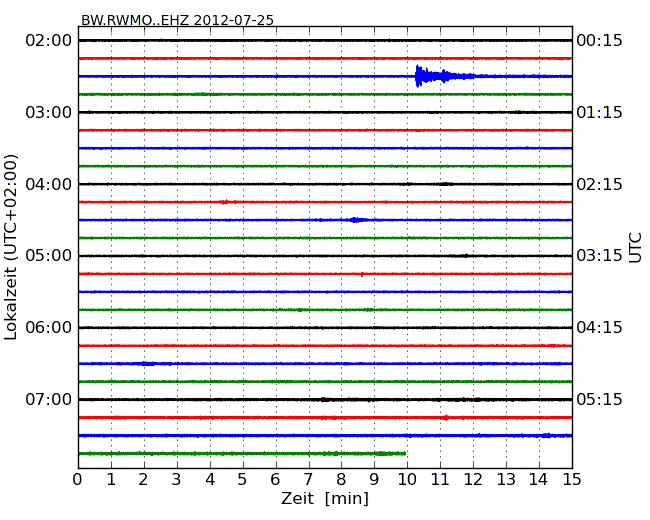
Task: Select the x-axis tick label 14
Action: [539, 480]
